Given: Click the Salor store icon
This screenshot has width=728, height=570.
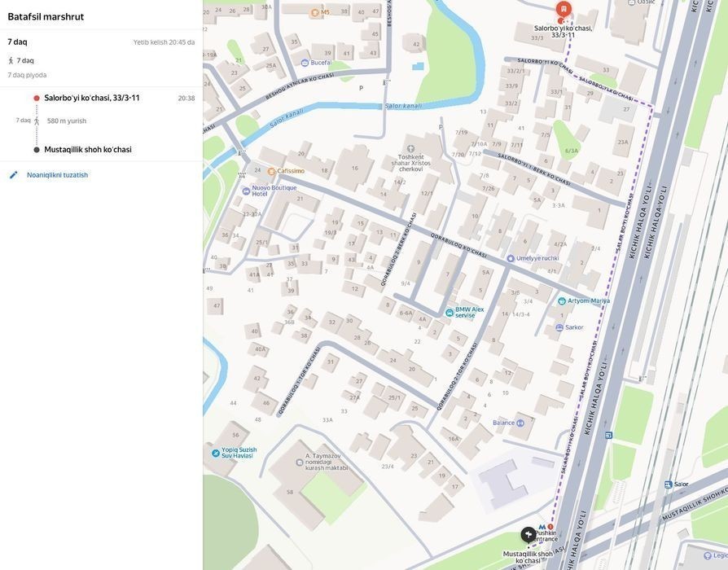Looking at the screenshot, I should [x=669, y=484].
